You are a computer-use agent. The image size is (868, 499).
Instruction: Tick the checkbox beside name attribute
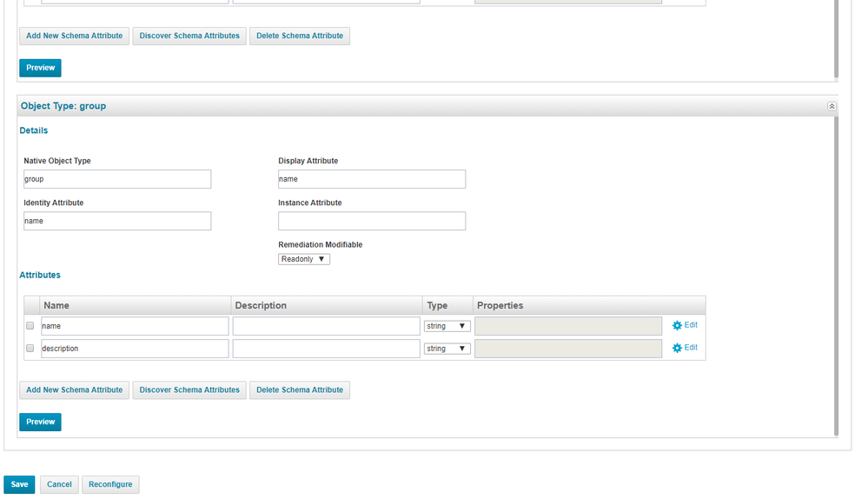30,326
